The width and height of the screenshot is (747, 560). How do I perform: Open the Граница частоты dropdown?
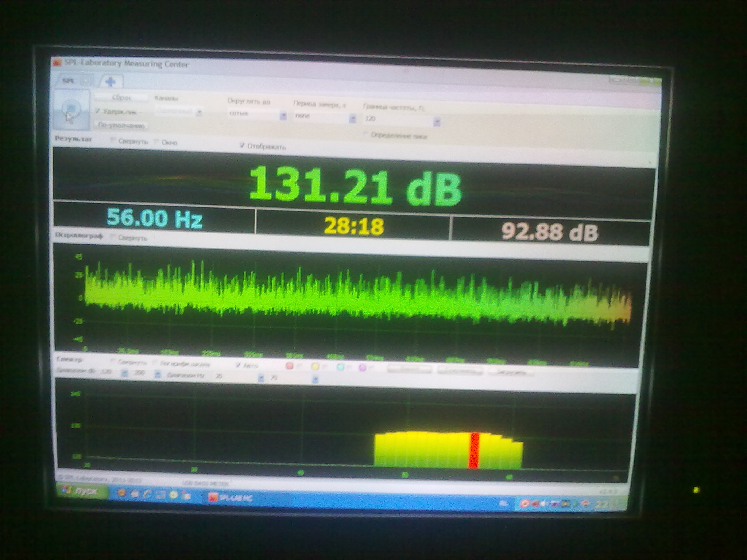437,122
